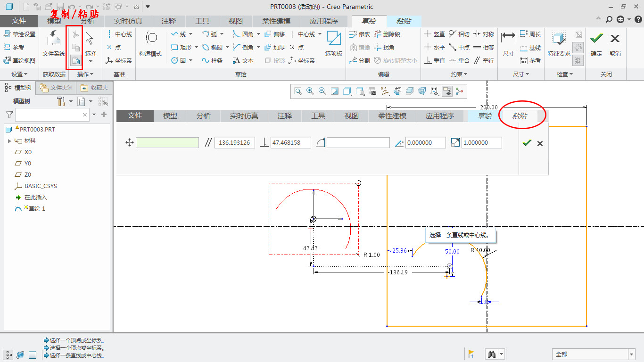Image resolution: width=644 pixels, height=362 pixels.
Task: Switch to 注释 tab in top ribbon
Action: point(169,21)
